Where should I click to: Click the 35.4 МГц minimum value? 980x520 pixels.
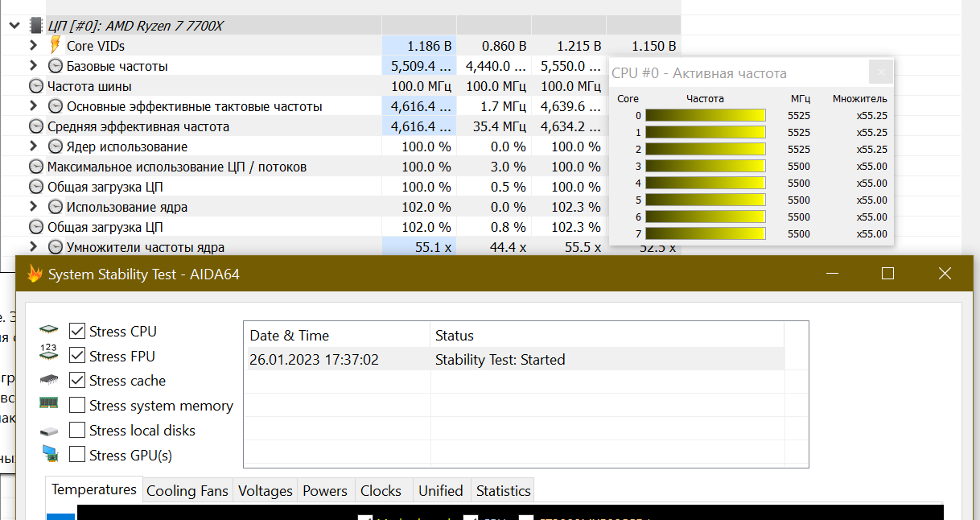[x=499, y=126]
